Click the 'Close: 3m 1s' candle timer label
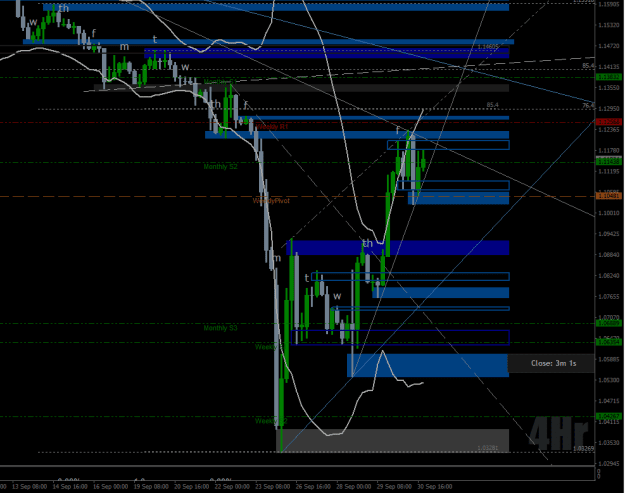Image resolution: width=625 pixels, height=493 pixels. pyautogui.click(x=553, y=363)
